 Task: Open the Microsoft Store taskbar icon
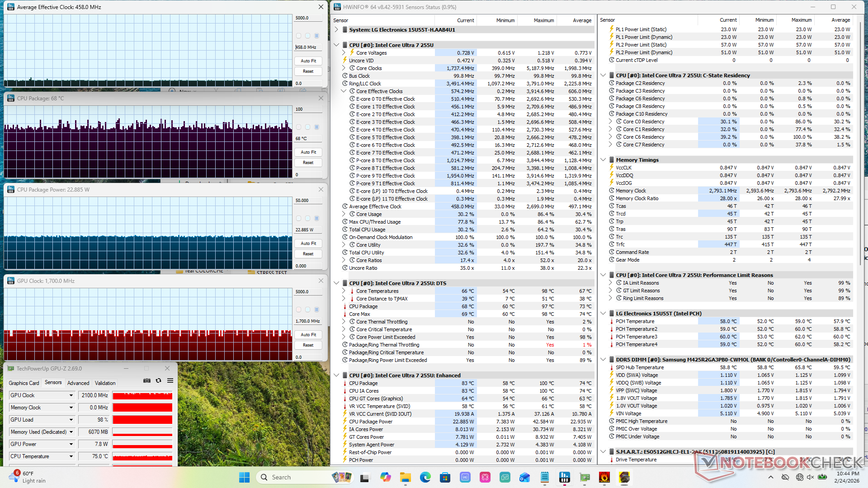pos(445,477)
